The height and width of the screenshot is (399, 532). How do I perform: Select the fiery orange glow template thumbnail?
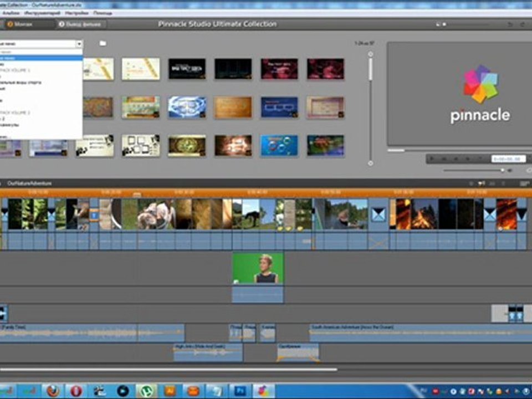click(233, 146)
